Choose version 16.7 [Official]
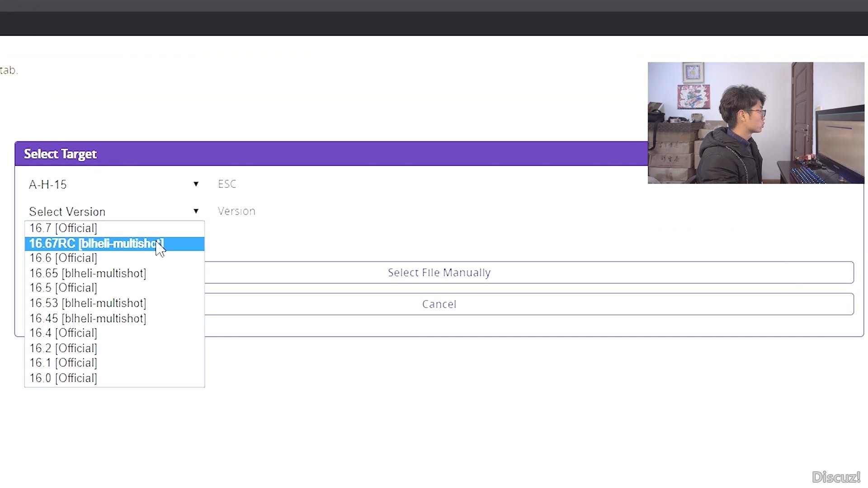This screenshot has height=488, width=868. coord(114,228)
